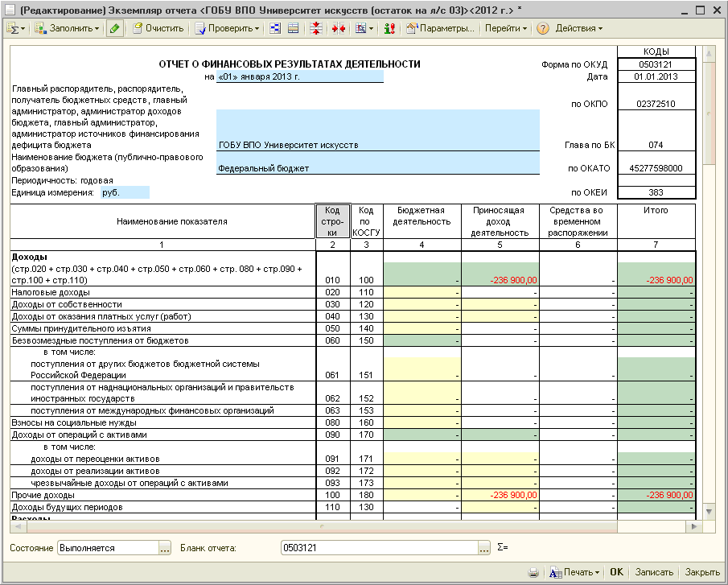Viewport: 728px width, 585px height.
Task: Open the Параметры settings button
Action: [440, 28]
